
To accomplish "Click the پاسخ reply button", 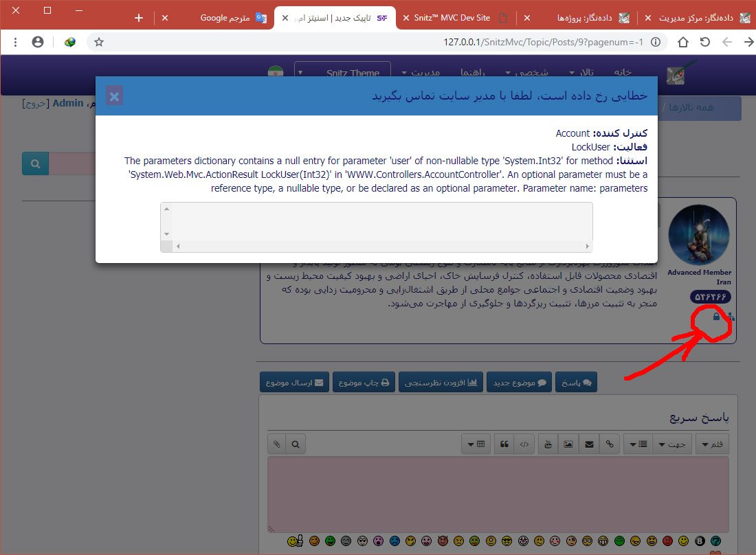I will coord(577,383).
